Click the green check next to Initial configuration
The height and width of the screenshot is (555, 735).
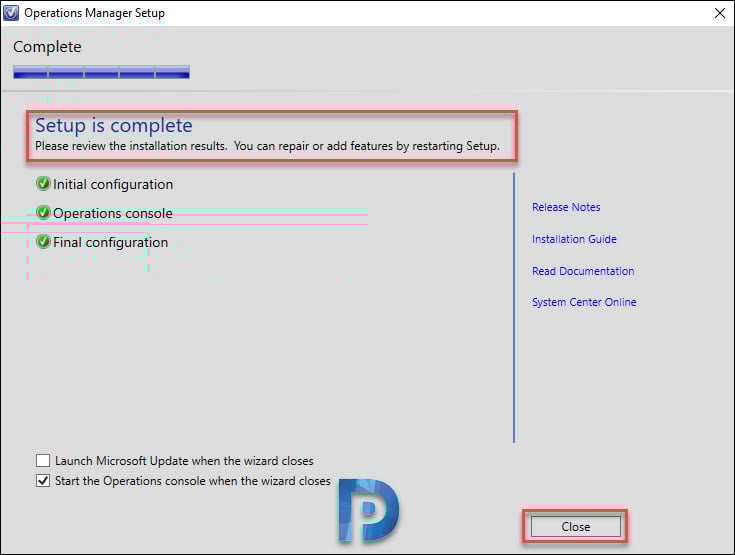43,184
